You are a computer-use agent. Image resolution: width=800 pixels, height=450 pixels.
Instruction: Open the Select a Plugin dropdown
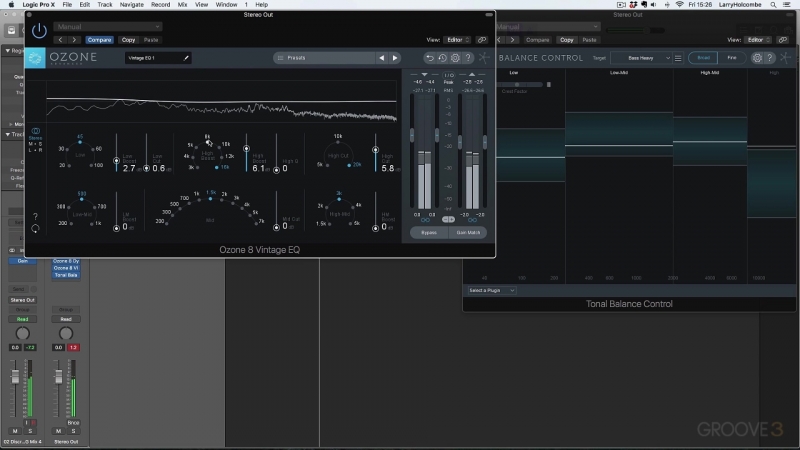click(x=491, y=290)
